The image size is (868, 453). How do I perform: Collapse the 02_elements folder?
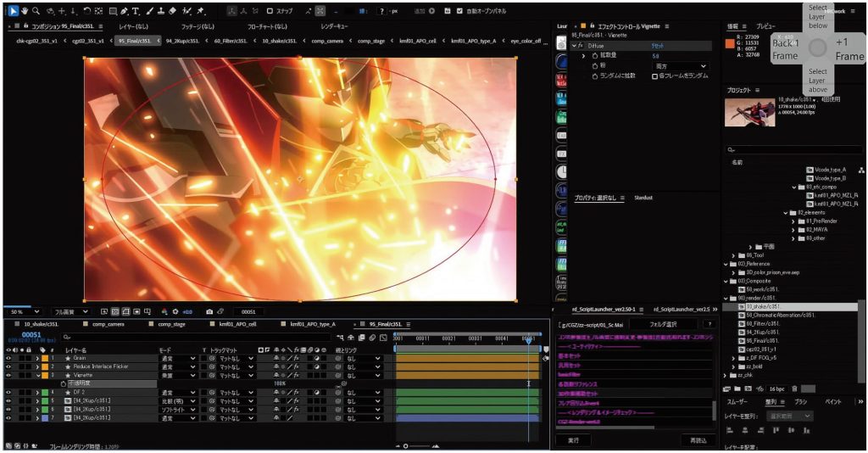point(786,213)
